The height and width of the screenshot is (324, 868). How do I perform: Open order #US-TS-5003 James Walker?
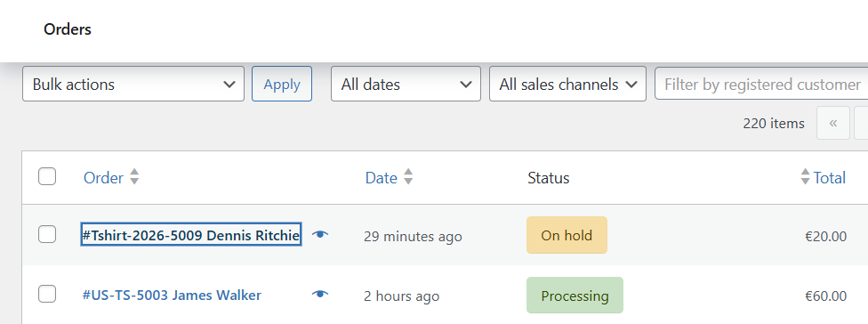click(x=172, y=296)
